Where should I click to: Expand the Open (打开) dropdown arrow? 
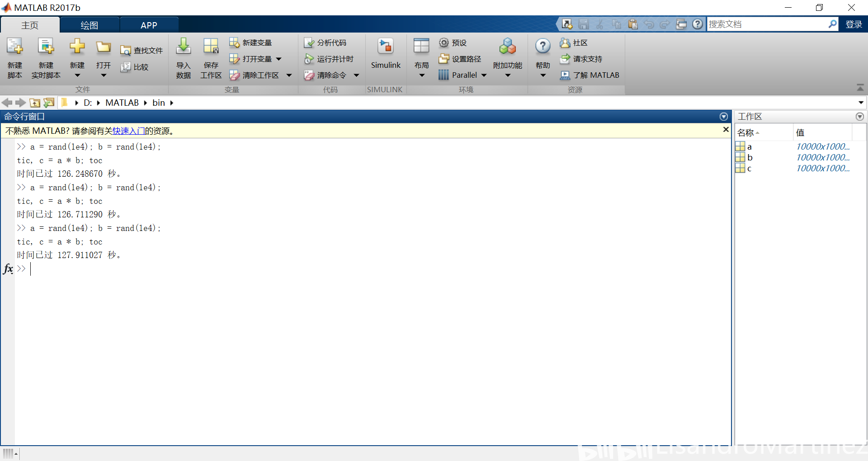104,75
